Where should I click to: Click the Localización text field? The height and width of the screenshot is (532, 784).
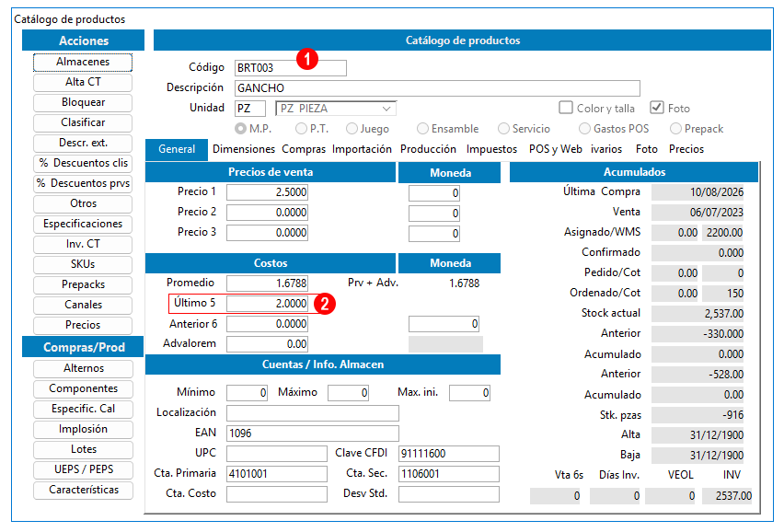[x=313, y=413]
